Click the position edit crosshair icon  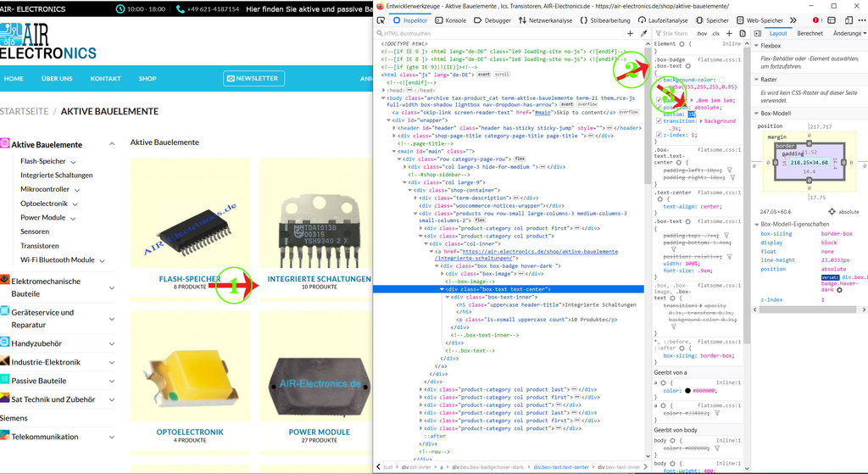(x=832, y=211)
